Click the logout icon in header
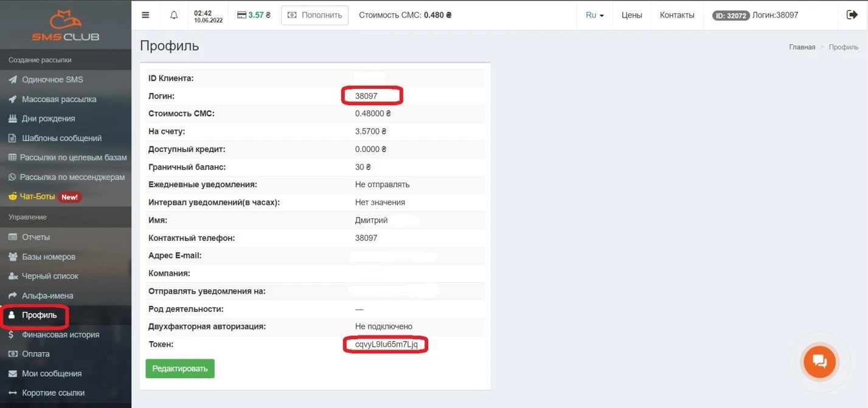The height and width of the screenshot is (408, 868). [852, 15]
